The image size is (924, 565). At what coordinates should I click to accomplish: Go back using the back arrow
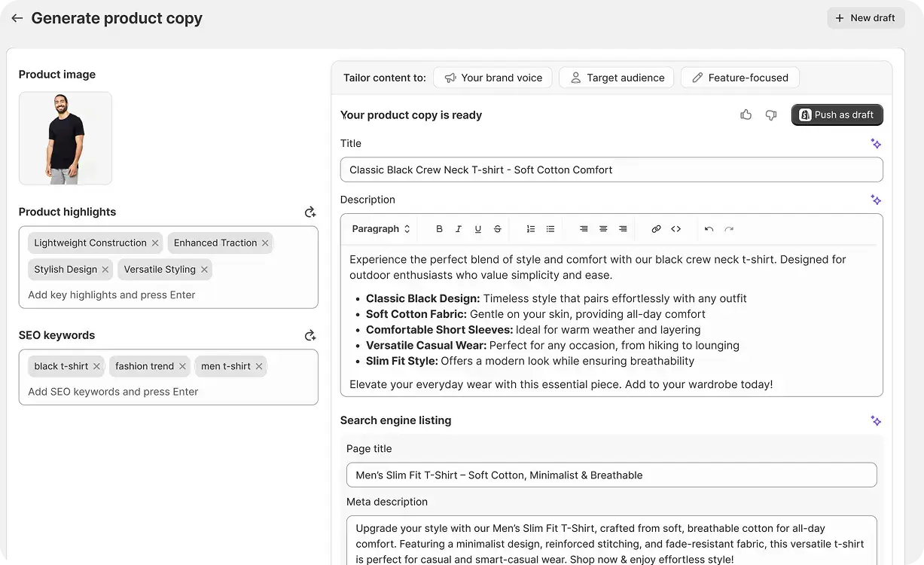pyautogui.click(x=17, y=18)
